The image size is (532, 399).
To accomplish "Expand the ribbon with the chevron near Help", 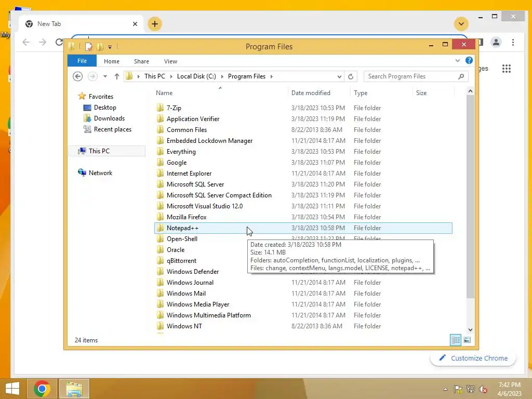I will [457, 60].
